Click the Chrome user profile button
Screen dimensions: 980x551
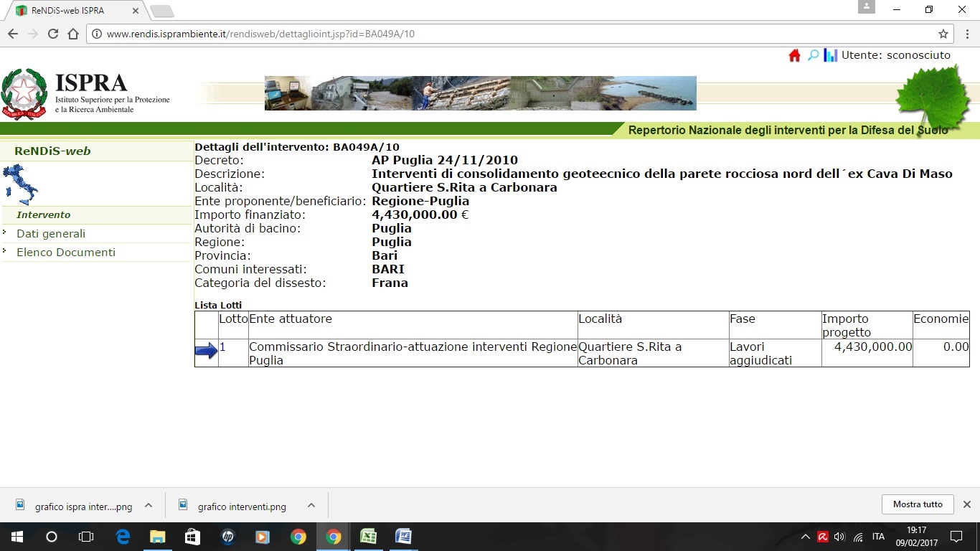867,6
